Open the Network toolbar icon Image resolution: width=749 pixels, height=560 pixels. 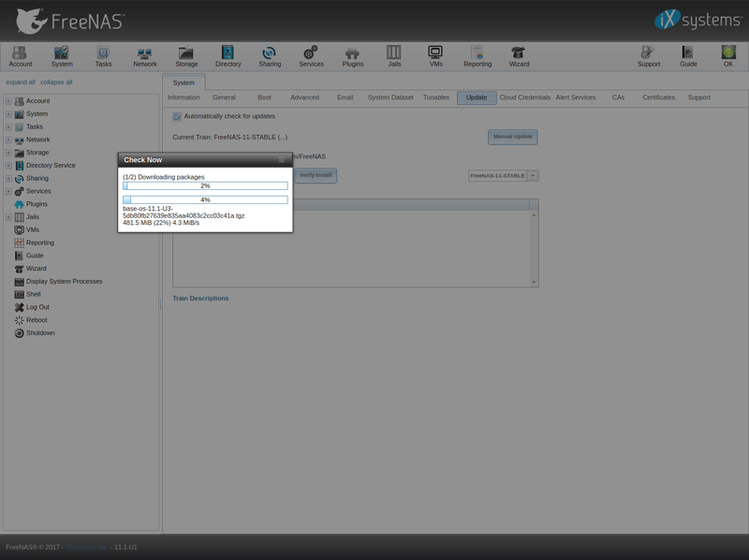[145, 56]
